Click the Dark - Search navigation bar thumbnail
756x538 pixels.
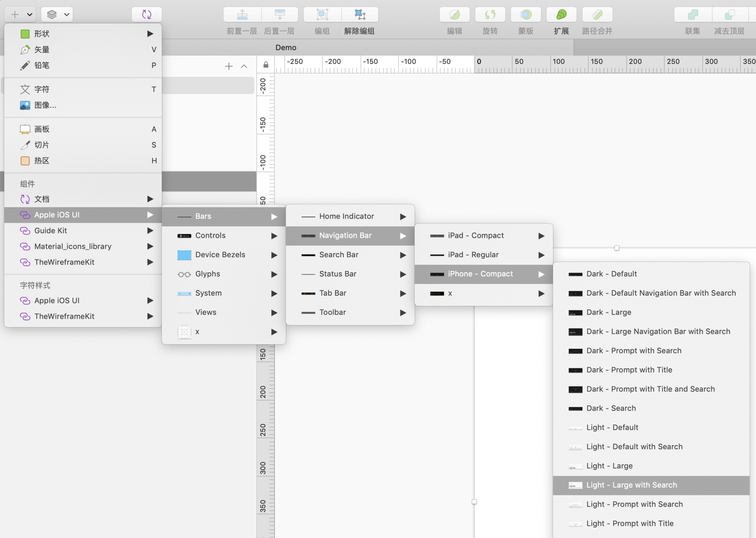pyautogui.click(x=575, y=409)
